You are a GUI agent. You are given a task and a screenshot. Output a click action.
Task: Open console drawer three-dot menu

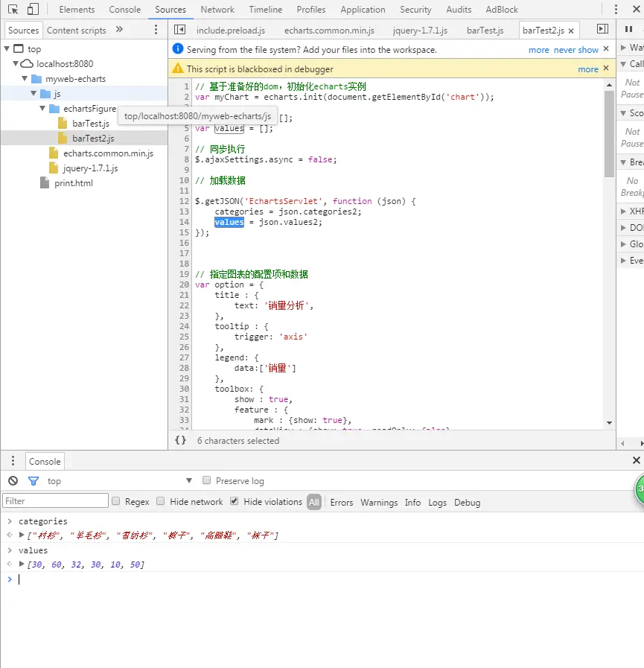(13, 460)
